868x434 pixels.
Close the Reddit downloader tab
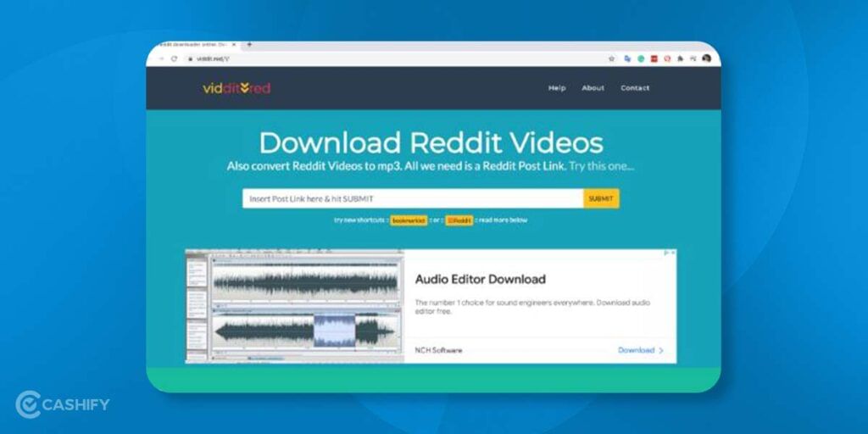point(235,44)
